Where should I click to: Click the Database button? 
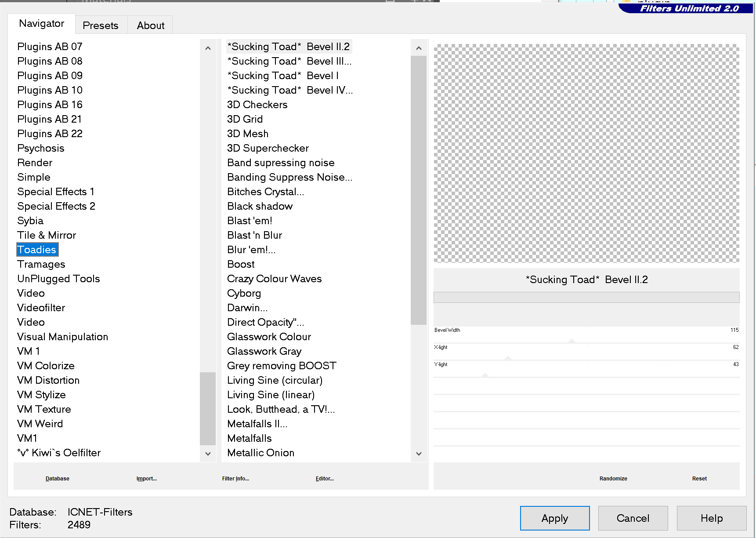click(x=58, y=479)
